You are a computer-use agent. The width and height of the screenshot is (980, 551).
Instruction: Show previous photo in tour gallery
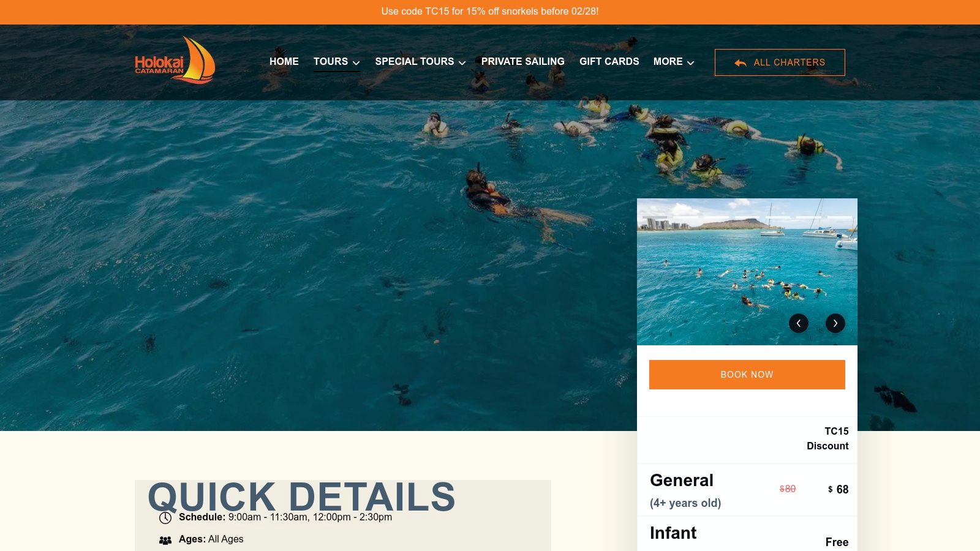tap(798, 323)
